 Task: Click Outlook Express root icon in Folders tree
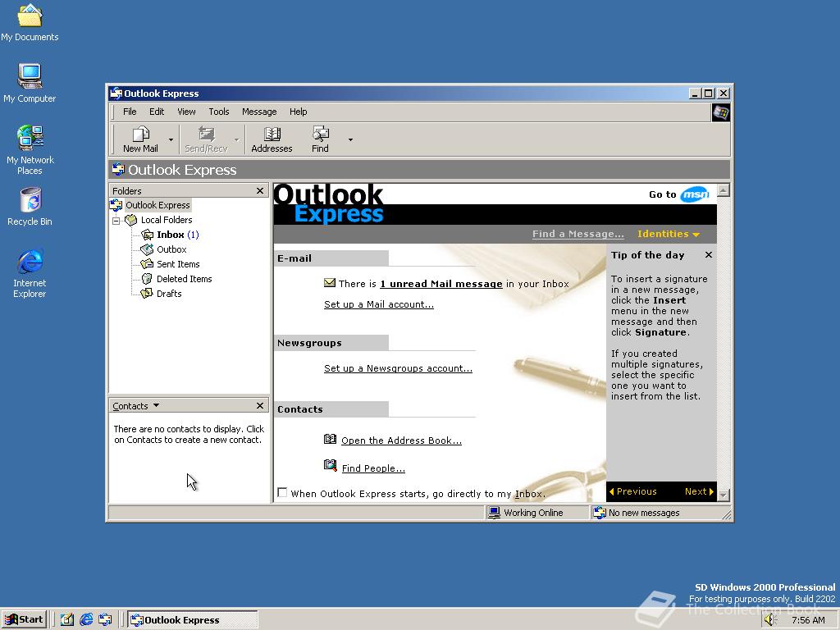[x=116, y=205]
